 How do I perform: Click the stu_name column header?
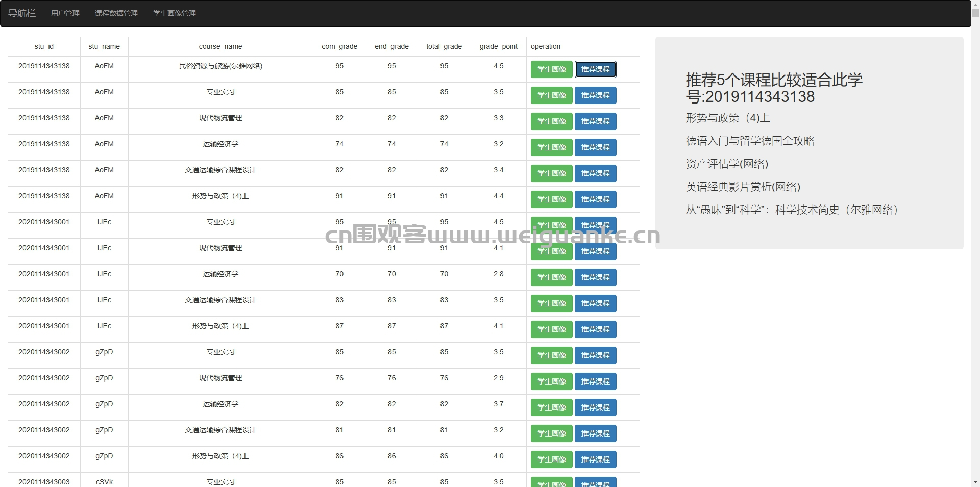[x=104, y=46]
